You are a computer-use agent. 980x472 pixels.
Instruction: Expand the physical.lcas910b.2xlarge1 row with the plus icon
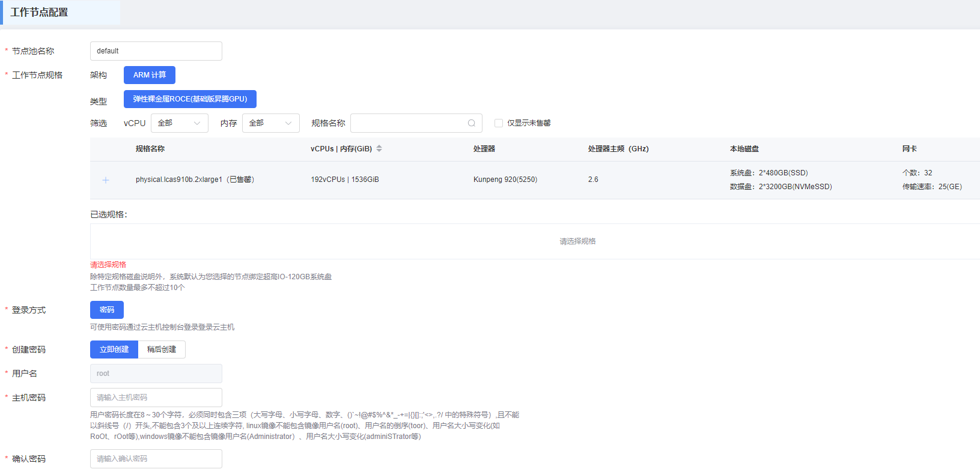click(x=106, y=180)
